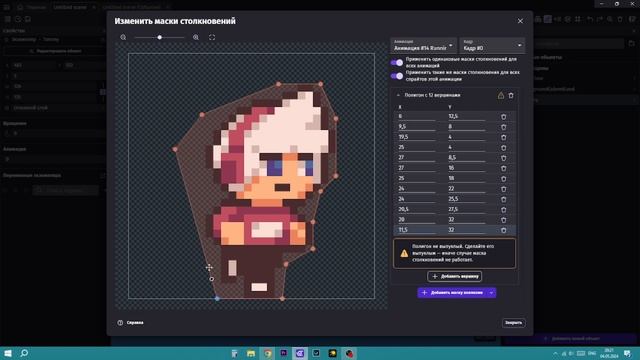Click the Закрыть button
This screenshot has width=640, height=360.
coord(513,322)
